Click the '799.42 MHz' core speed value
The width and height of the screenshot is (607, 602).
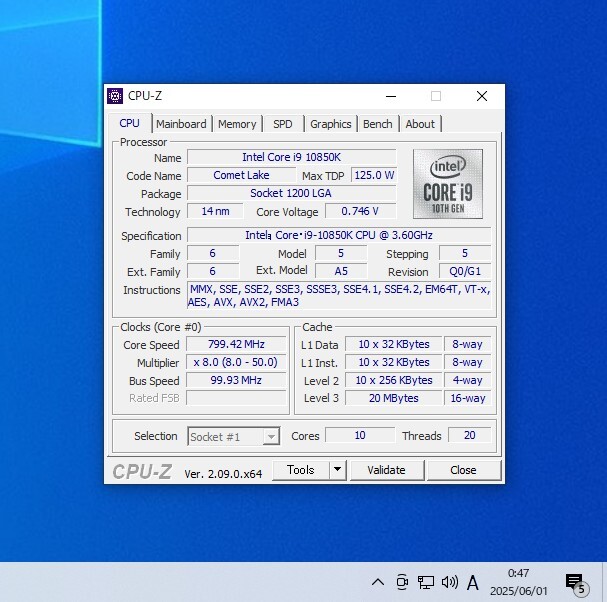pos(236,344)
